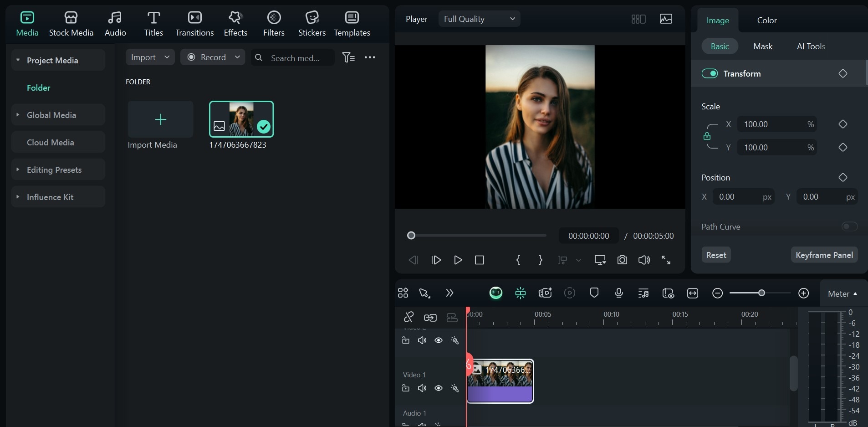The width and height of the screenshot is (868, 427).
Task: Step forward one frame
Action: 436,260
